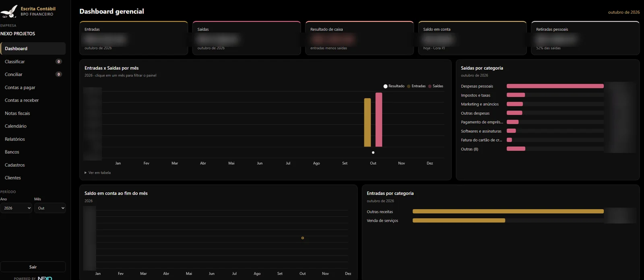This screenshot has width=644, height=280.
Task: Click the Pagamento de emprés... row
Action: coord(548,122)
